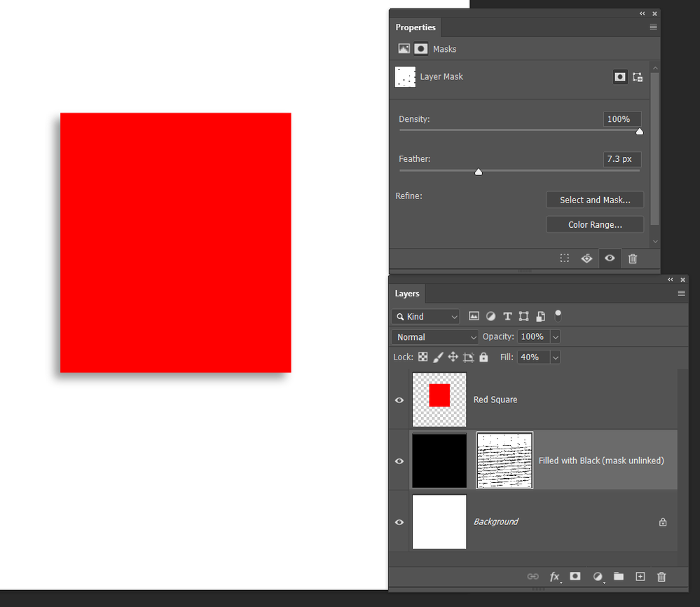Create new fill or adjustment layer
The width and height of the screenshot is (700, 607).
pos(598,577)
